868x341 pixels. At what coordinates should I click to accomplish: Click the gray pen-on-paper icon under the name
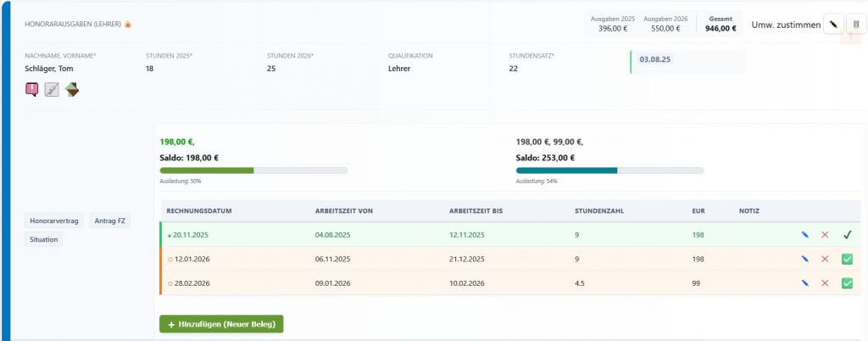click(x=52, y=89)
